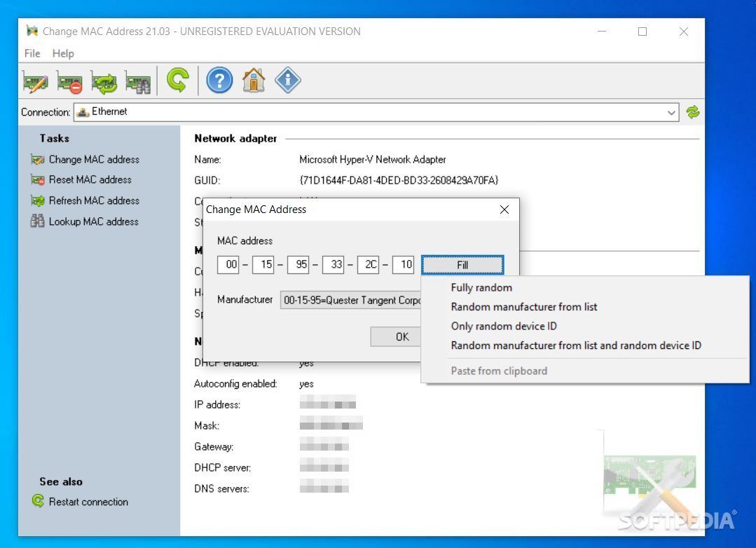Viewport: 756px width, 548px height.
Task: Click the Gateway label
Action: [214, 446]
